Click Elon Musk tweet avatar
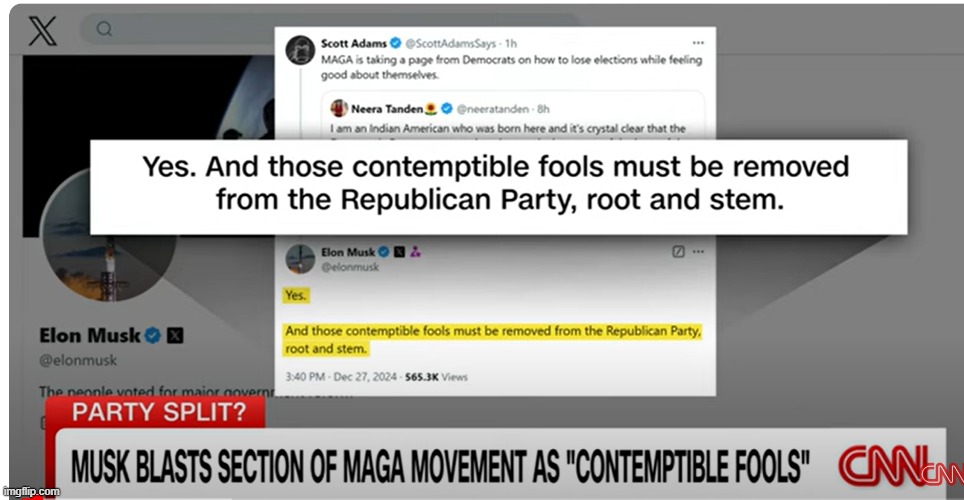 pyautogui.click(x=301, y=258)
